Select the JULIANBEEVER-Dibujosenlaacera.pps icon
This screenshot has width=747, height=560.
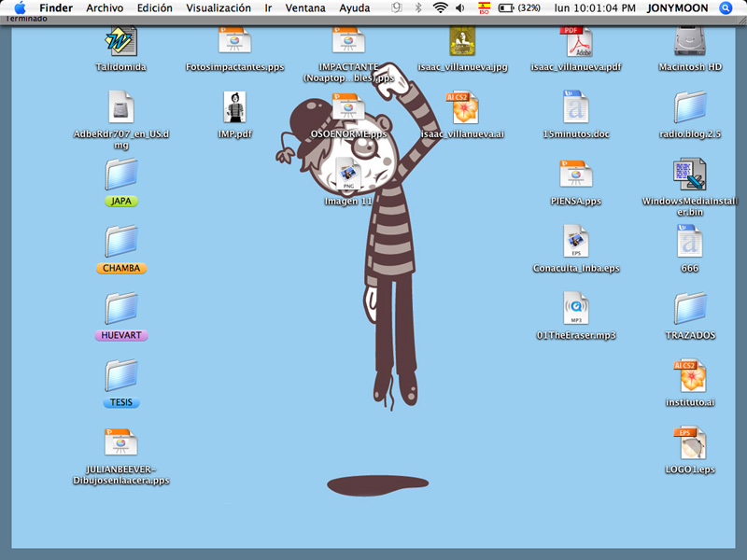[x=121, y=442]
